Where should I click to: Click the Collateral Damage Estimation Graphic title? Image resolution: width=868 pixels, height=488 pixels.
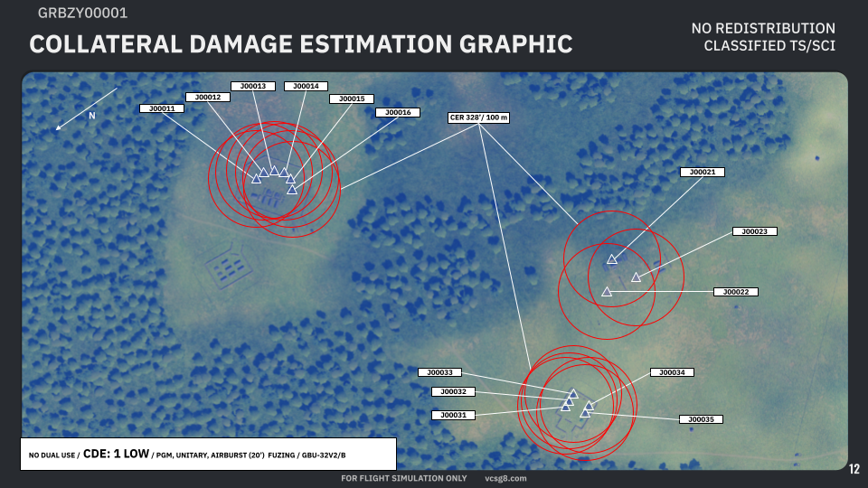(301, 44)
